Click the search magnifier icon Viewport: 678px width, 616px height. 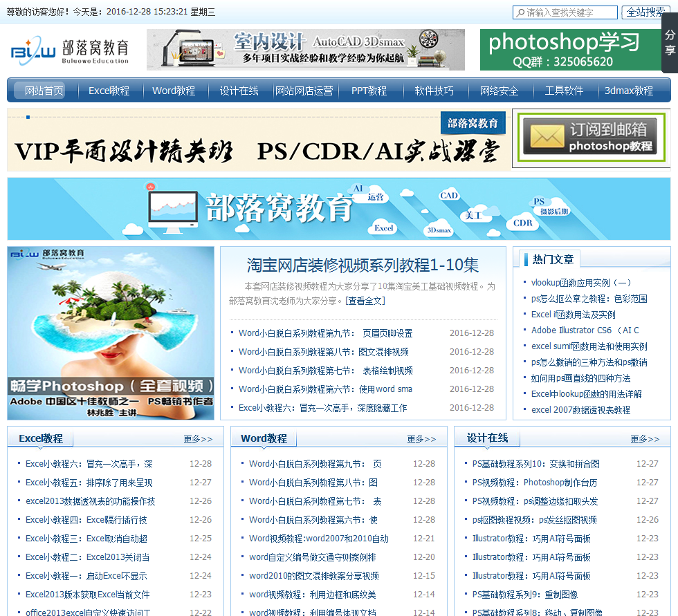tap(520, 13)
